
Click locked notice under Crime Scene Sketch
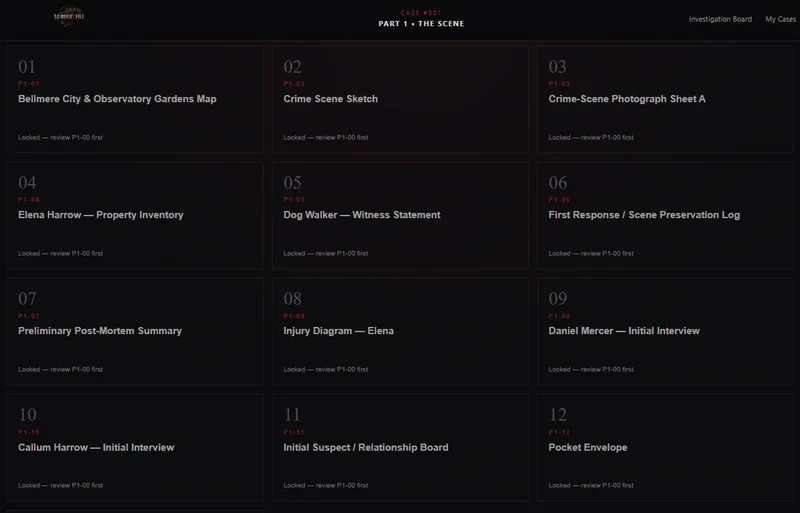[326, 137]
